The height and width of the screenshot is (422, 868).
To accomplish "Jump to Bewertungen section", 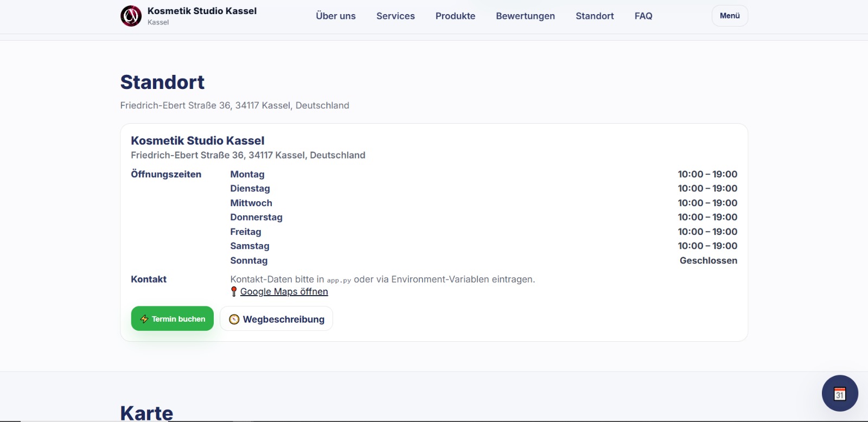I will [x=525, y=16].
